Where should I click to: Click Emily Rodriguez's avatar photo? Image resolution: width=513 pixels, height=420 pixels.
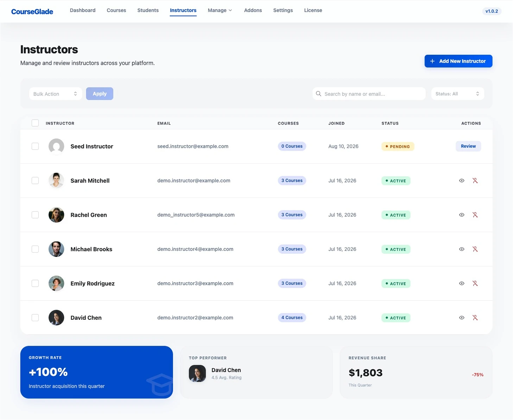coord(56,284)
